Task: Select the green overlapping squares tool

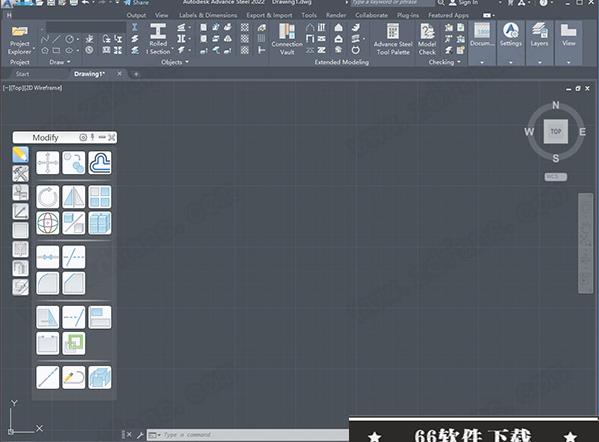Action: point(74,343)
